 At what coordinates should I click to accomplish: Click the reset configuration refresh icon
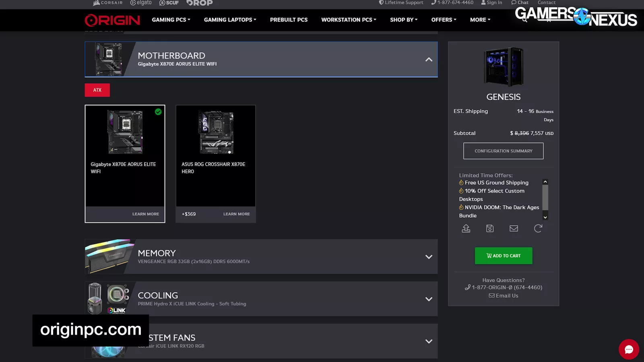pyautogui.click(x=538, y=228)
